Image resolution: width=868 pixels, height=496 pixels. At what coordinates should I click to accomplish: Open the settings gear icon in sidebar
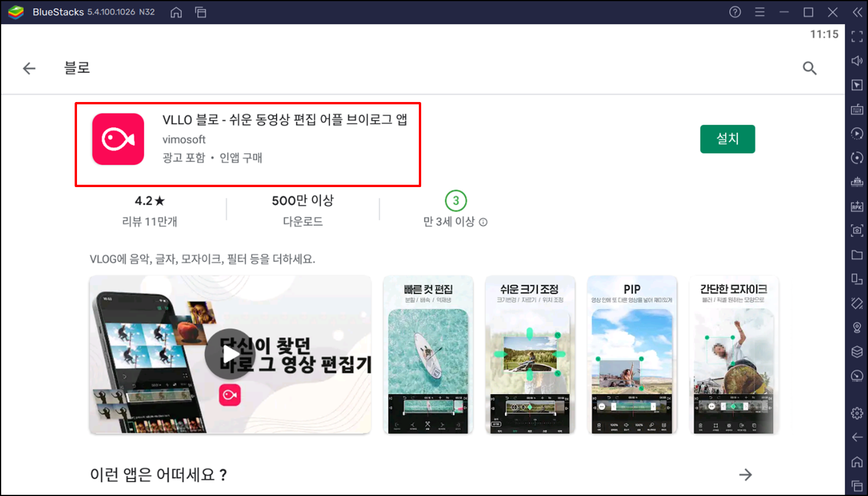(x=857, y=413)
